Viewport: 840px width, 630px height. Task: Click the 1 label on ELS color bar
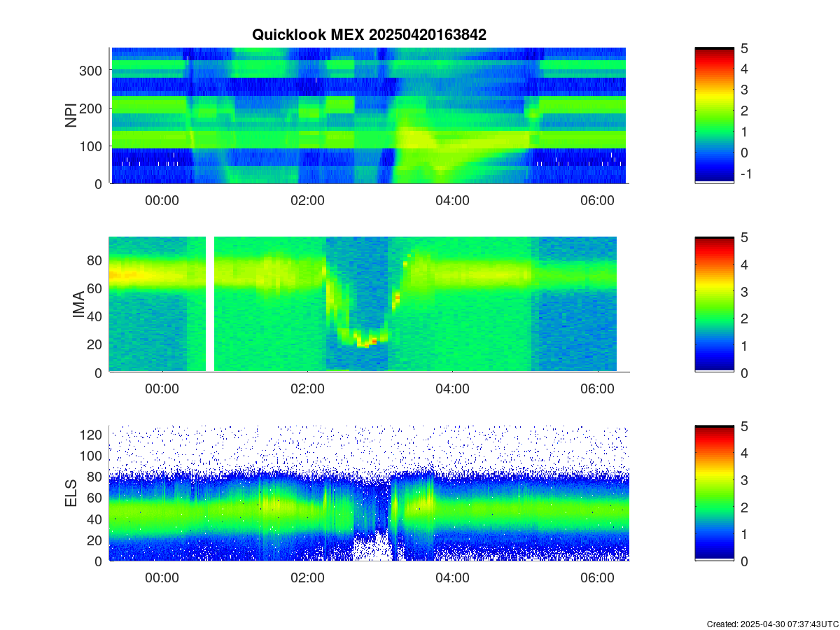[745, 534]
